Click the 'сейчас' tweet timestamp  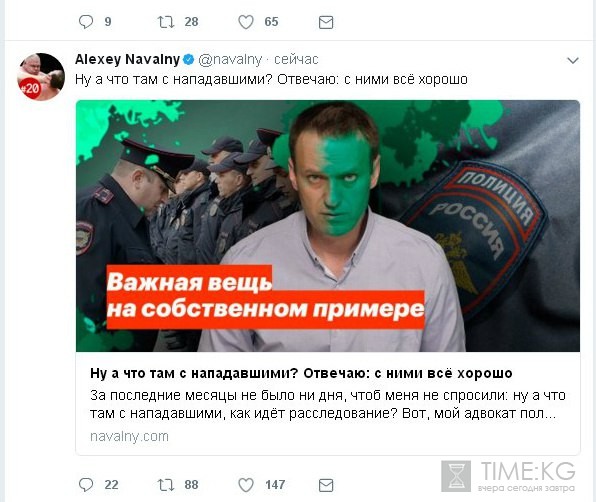pos(296,60)
